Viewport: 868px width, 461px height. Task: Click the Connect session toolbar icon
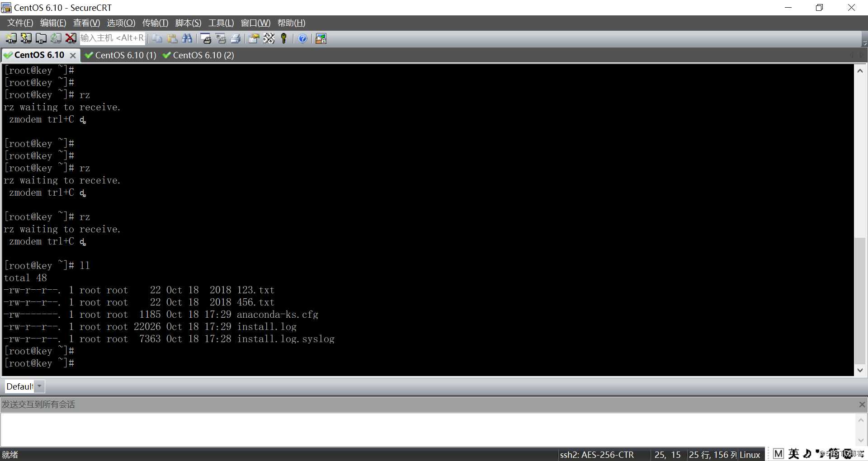(11, 38)
